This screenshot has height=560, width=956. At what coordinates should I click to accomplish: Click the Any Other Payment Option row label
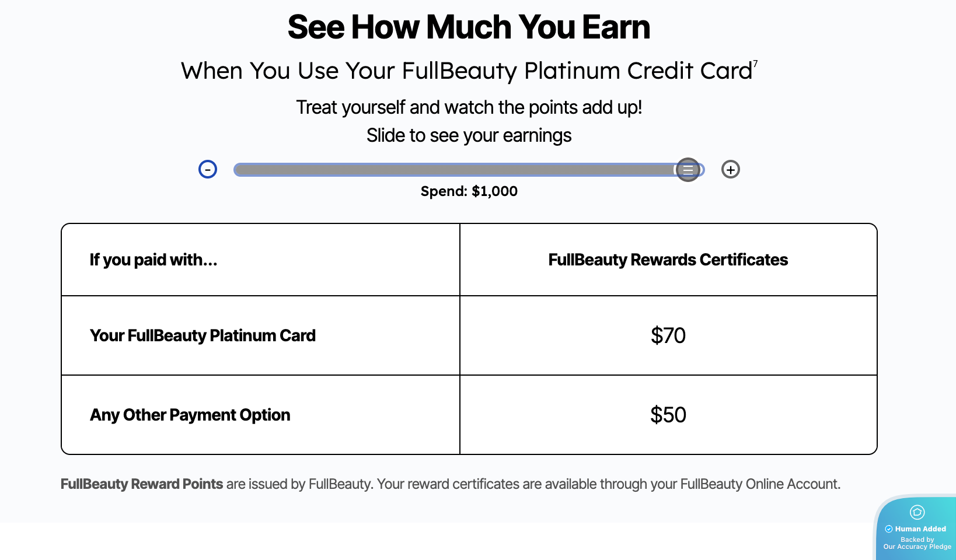pos(190,415)
